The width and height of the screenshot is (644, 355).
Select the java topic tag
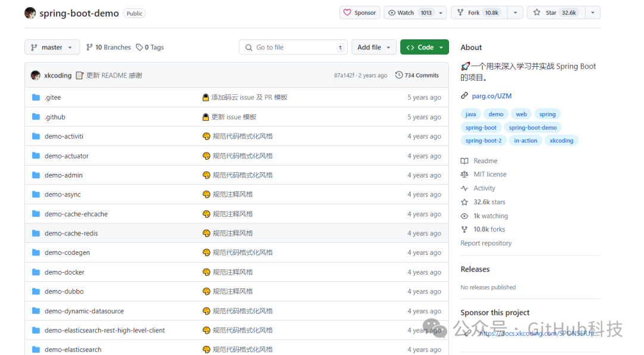click(x=470, y=114)
